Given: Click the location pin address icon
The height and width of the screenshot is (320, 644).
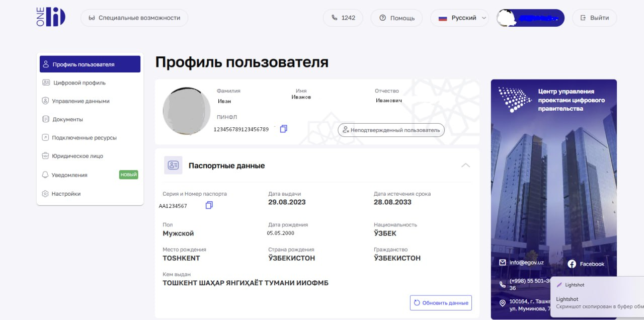Looking at the screenshot, I should (502, 303).
